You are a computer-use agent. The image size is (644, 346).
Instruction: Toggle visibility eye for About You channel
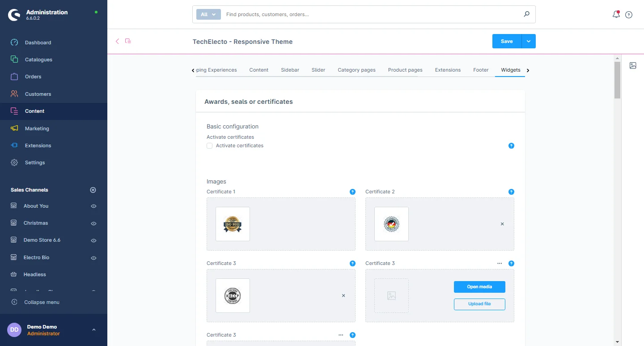tap(93, 206)
